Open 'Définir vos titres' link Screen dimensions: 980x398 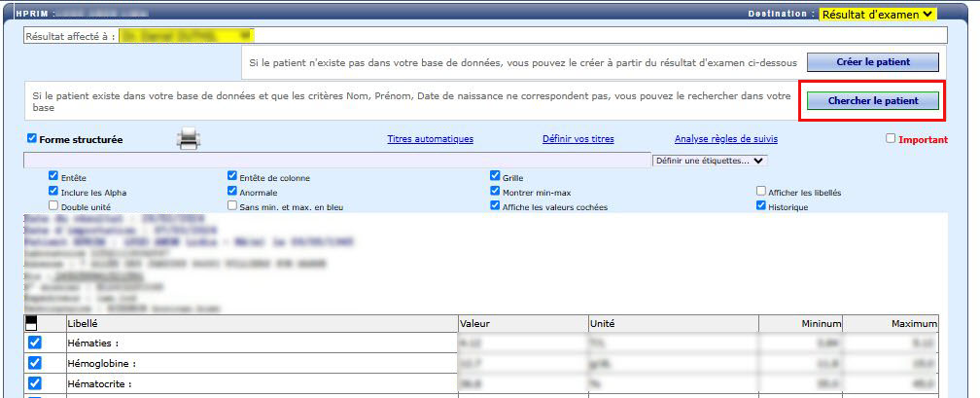[577, 139]
